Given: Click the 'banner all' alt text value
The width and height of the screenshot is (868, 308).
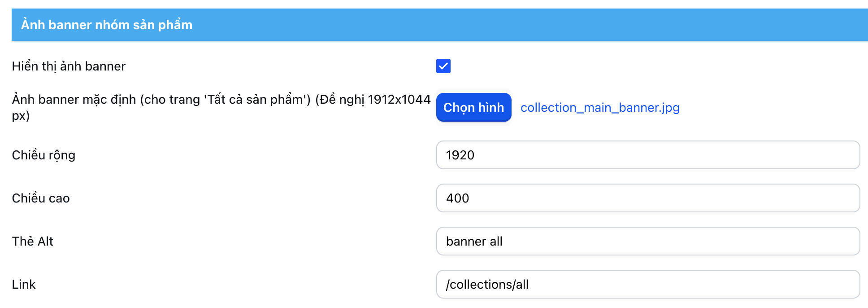Looking at the screenshot, I should pos(474,242).
